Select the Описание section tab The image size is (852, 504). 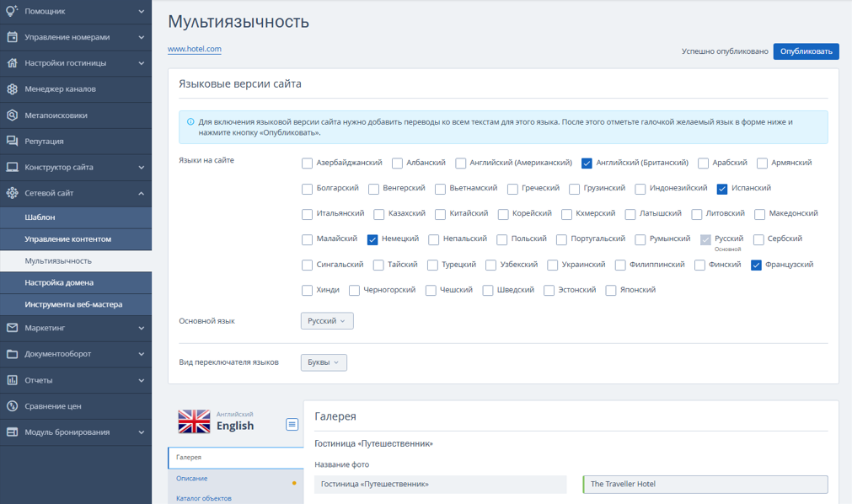tap(192, 479)
